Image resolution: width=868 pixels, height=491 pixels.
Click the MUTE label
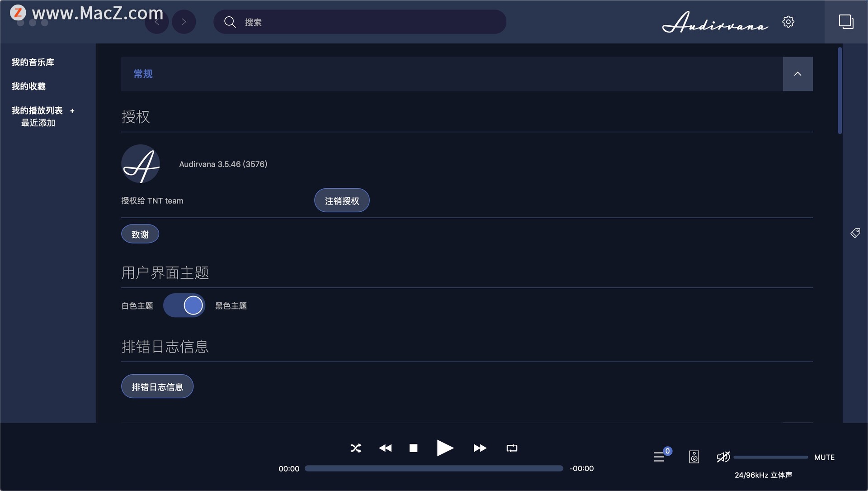click(x=824, y=457)
